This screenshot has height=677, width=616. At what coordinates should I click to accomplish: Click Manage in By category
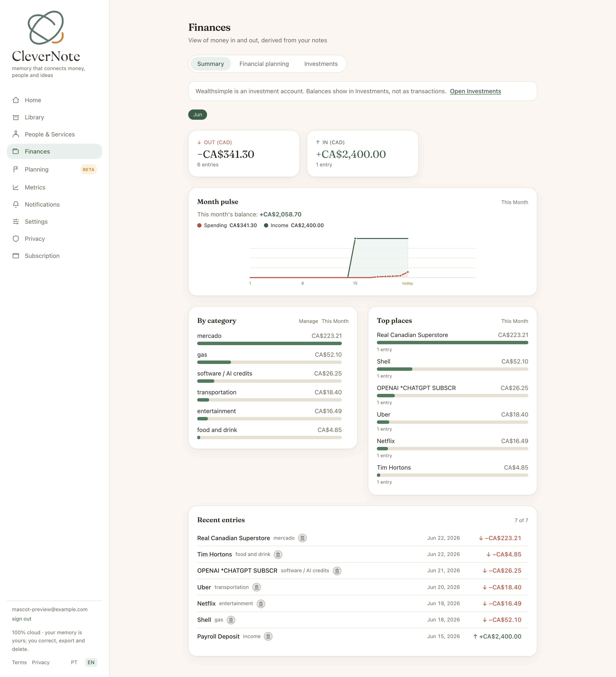(x=308, y=321)
